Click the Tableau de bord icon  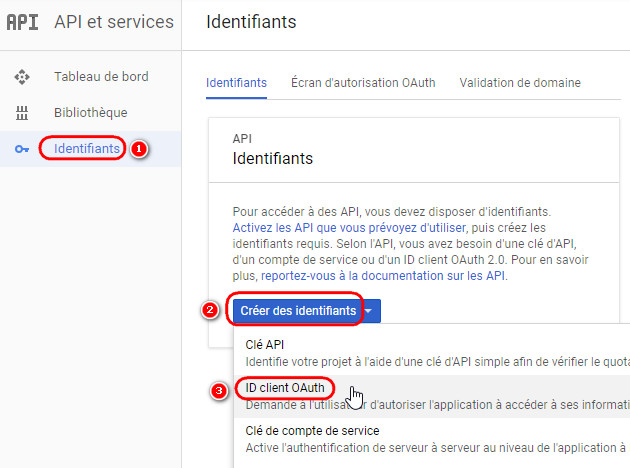22,77
